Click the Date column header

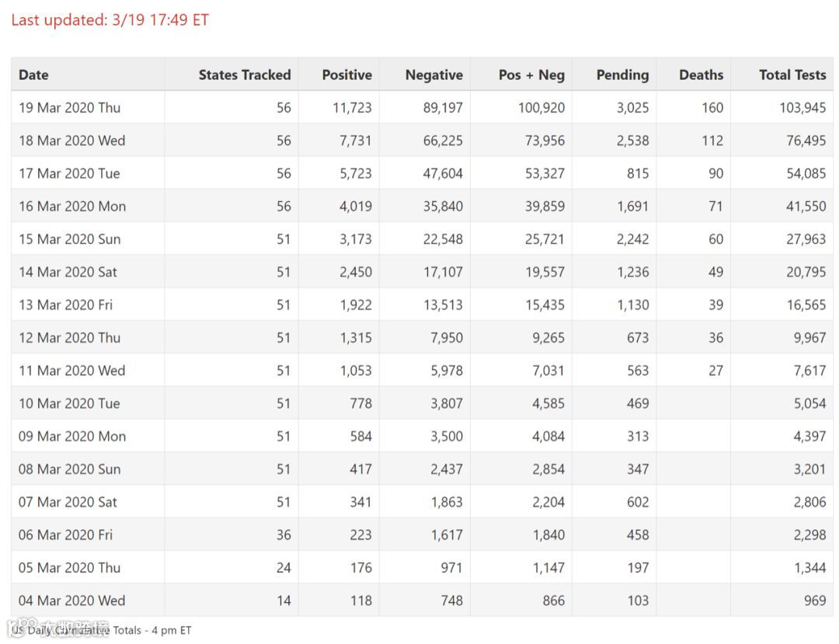click(33, 75)
